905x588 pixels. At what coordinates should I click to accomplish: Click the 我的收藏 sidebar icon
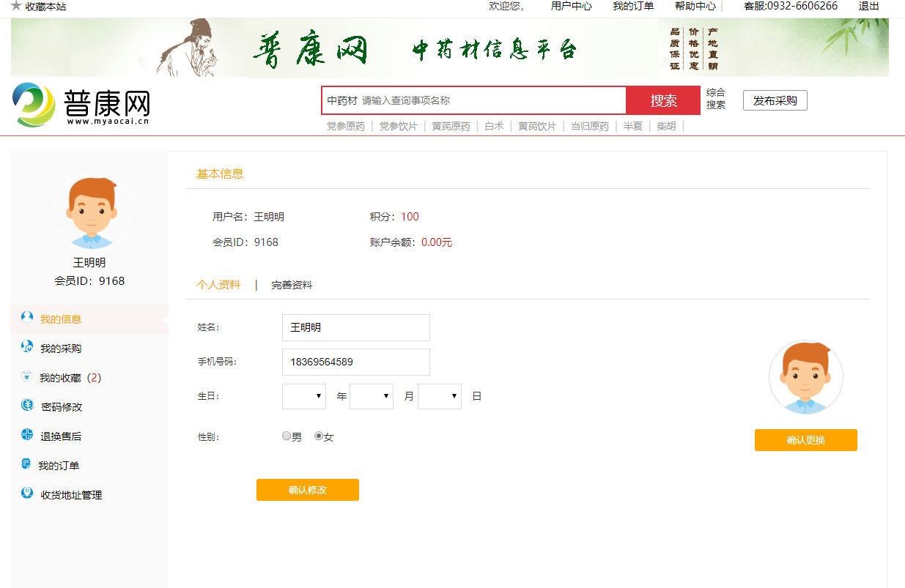click(27, 377)
